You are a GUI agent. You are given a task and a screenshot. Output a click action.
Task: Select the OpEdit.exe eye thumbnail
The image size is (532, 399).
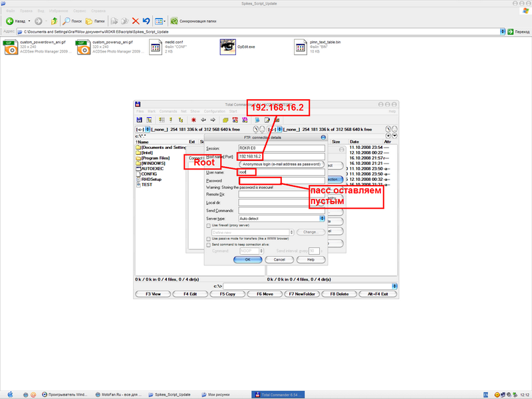click(x=227, y=47)
